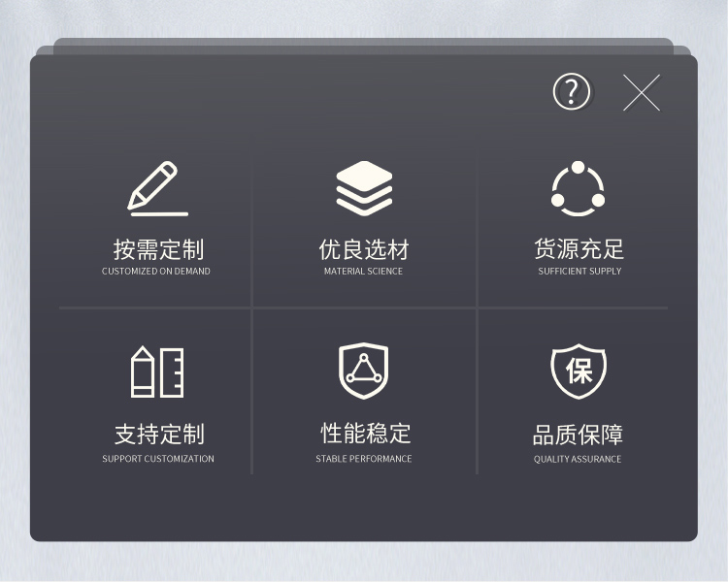Select the 优良选材 title text
728x582 pixels.
tap(364, 249)
